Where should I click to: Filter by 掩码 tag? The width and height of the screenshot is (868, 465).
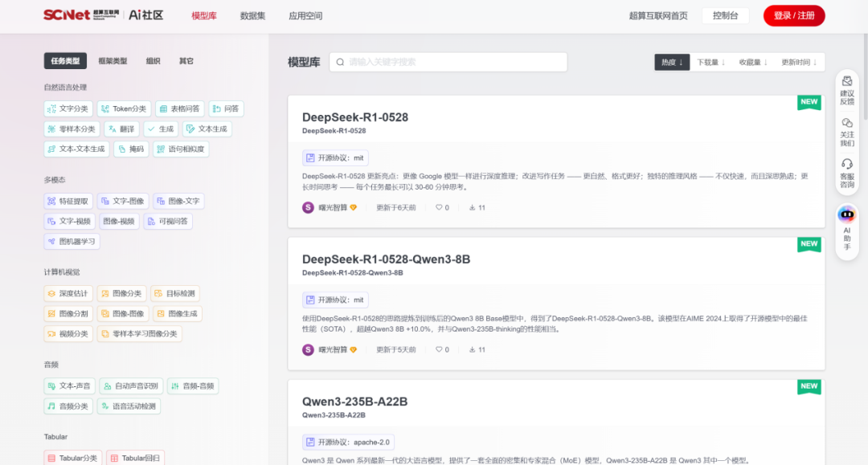(x=131, y=149)
